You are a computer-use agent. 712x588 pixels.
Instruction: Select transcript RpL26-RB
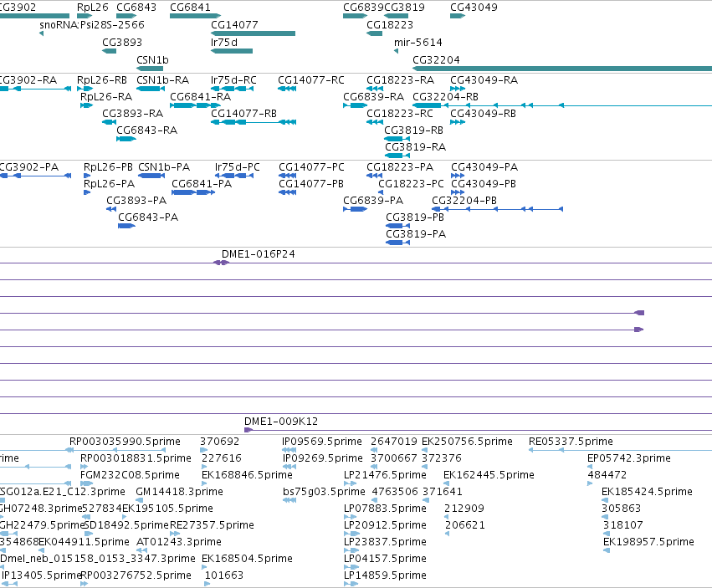click(102, 80)
